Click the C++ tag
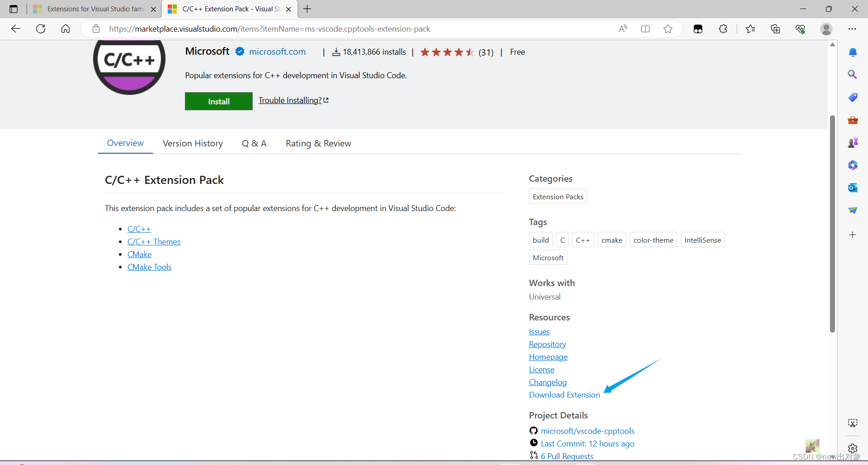This screenshot has height=465, width=868. tap(583, 240)
